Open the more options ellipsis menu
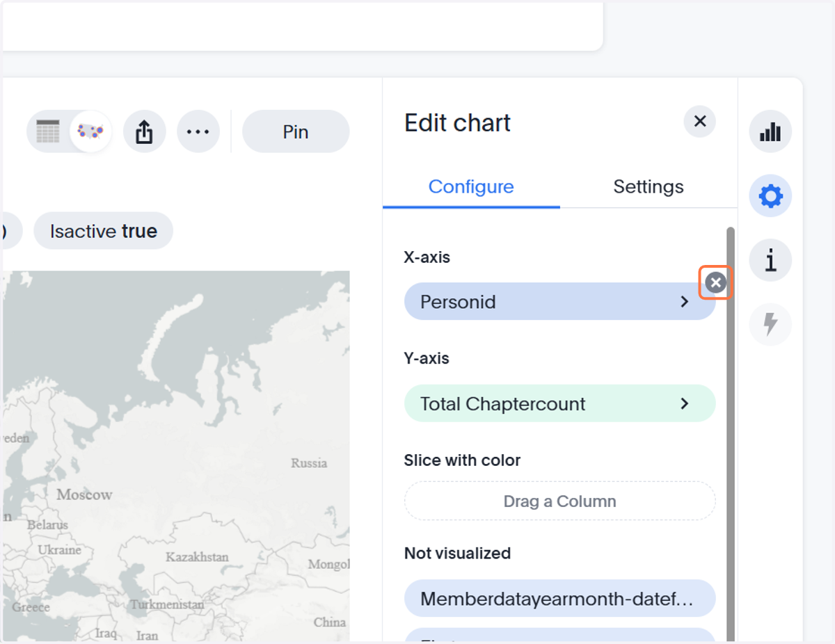This screenshot has width=835, height=644. coord(198,131)
